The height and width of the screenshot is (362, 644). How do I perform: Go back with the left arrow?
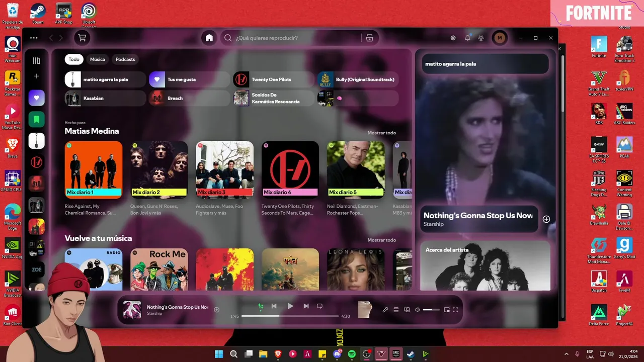tap(51, 38)
